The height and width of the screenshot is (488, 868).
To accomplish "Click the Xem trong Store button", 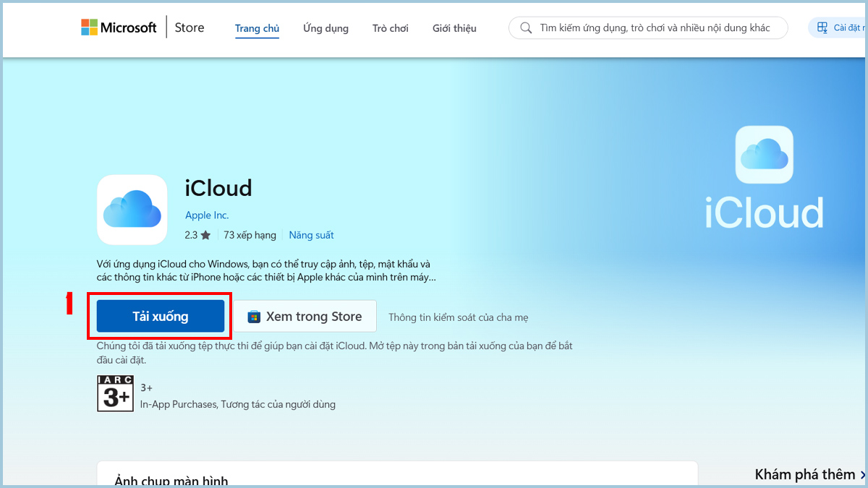I will pos(305,317).
